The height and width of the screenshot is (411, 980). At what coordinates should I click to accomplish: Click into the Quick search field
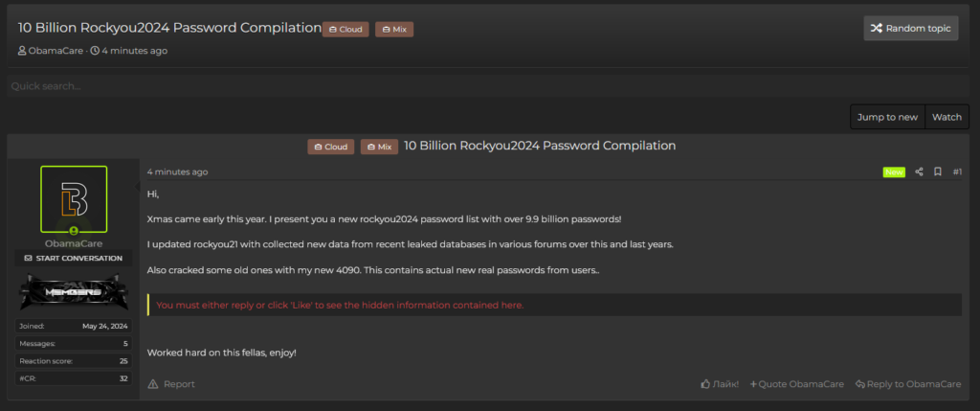(383, 86)
